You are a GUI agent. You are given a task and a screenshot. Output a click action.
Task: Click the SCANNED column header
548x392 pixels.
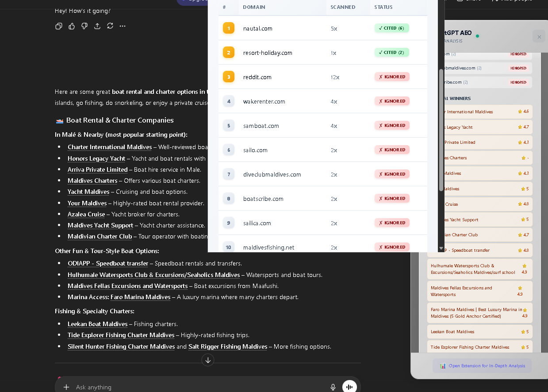pos(343,7)
